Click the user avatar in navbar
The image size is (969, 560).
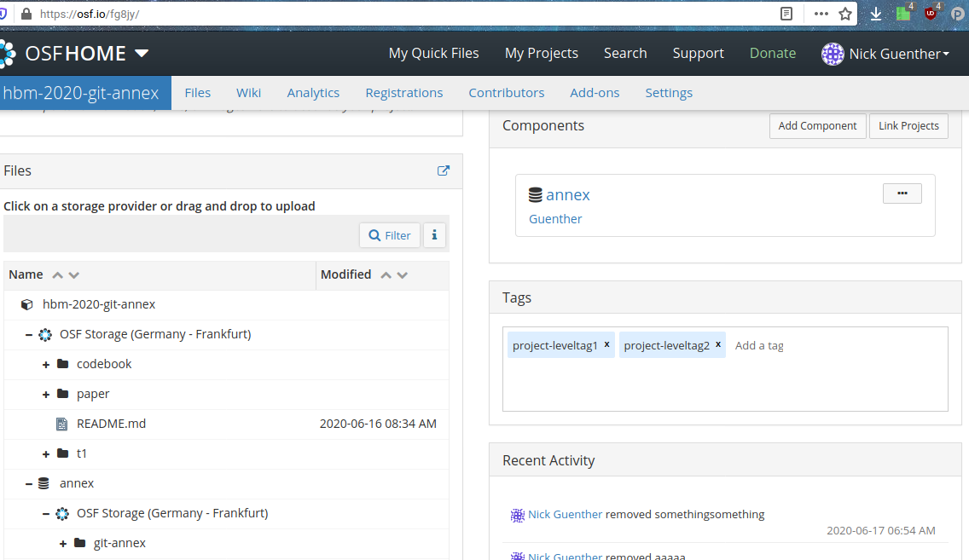833,54
